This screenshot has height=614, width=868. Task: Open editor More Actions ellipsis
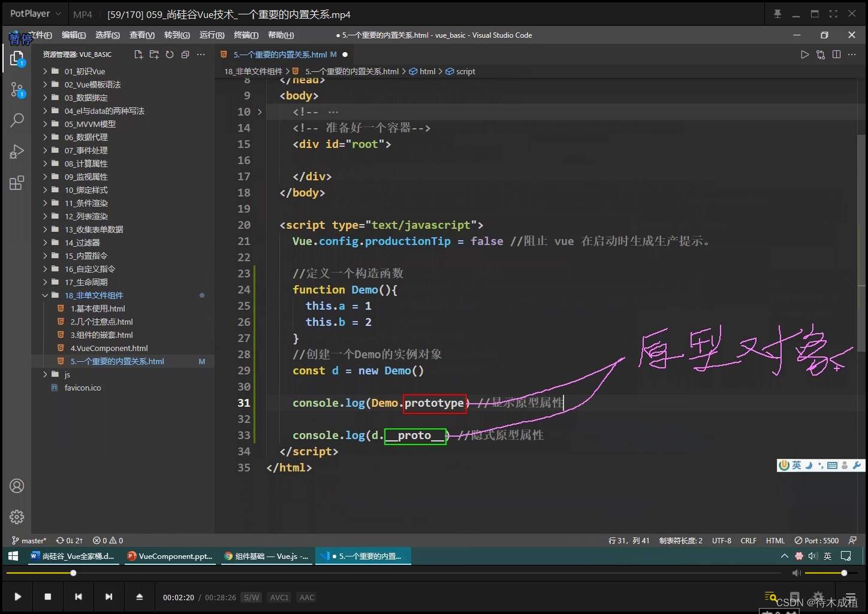(852, 55)
